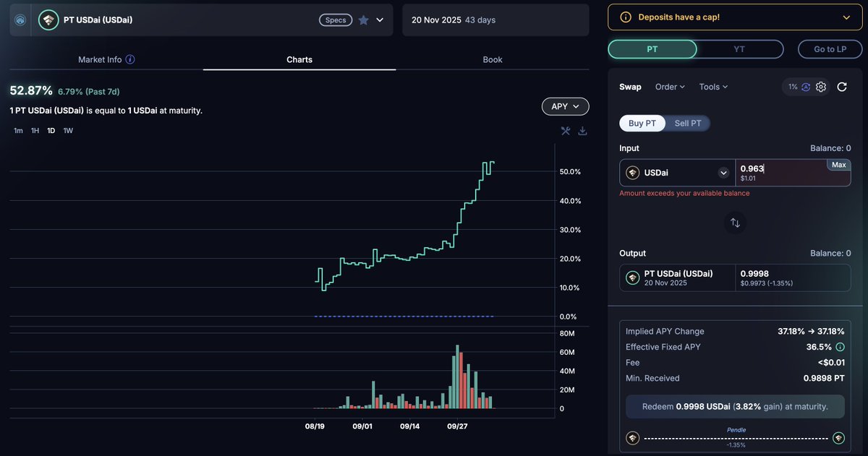The width and height of the screenshot is (868, 456).
Task: Switch to the Book tab
Action: (x=493, y=59)
